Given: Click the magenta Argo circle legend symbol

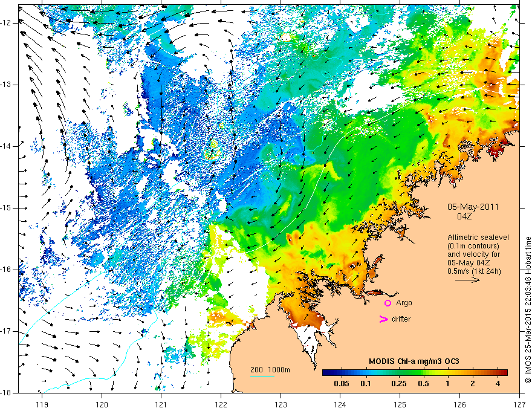Looking at the screenshot, I should (388, 303).
